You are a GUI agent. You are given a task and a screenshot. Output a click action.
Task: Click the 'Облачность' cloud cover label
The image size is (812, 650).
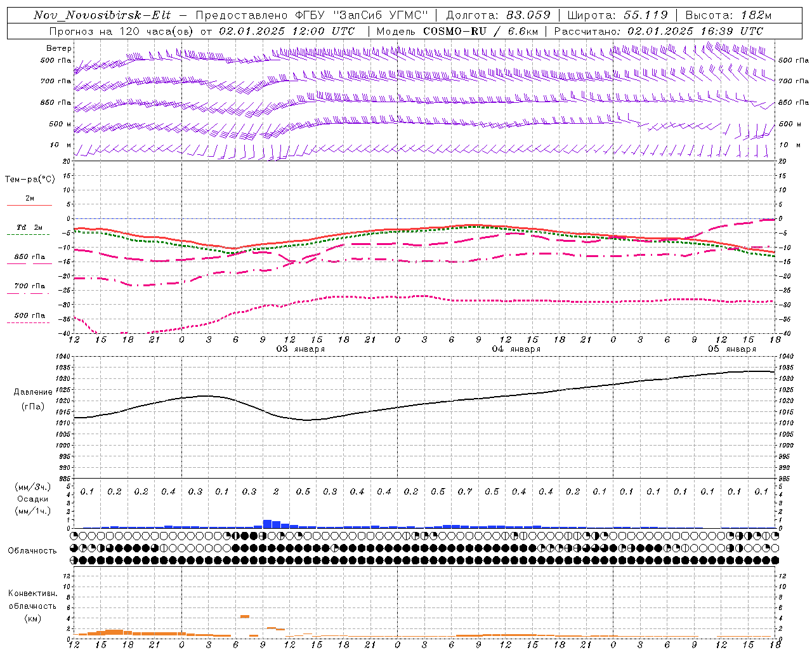tap(32, 551)
